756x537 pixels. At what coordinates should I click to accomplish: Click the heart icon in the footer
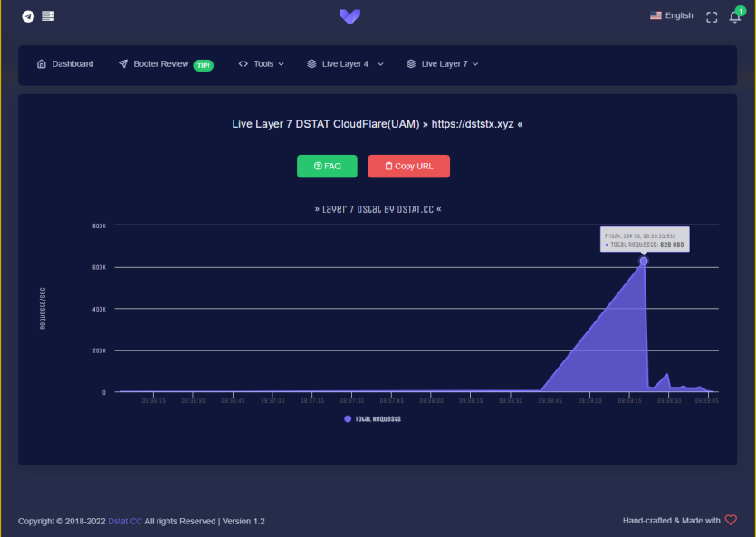click(x=731, y=521)
